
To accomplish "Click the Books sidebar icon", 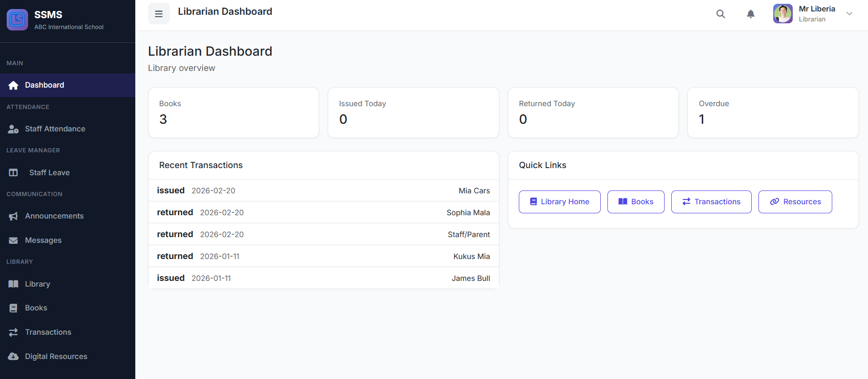I will pyautogui.click(x=13, y=308).
